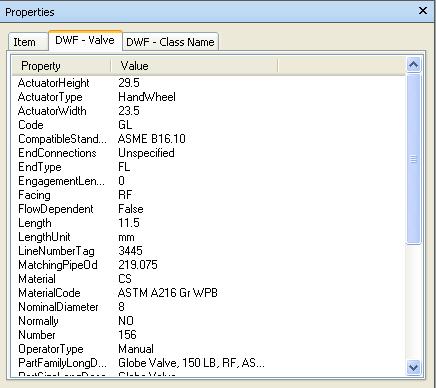Select the ActuatorHeight property row

pos(209,83)
